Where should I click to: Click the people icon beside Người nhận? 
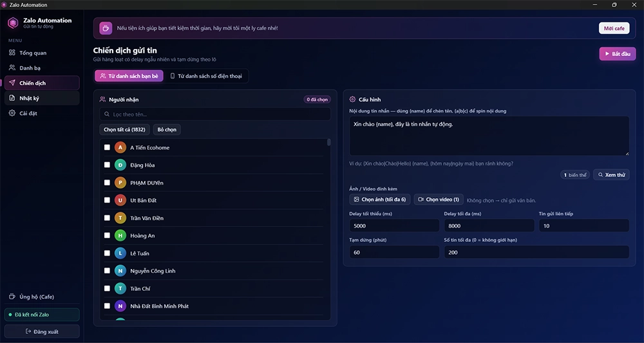(102, 99)
